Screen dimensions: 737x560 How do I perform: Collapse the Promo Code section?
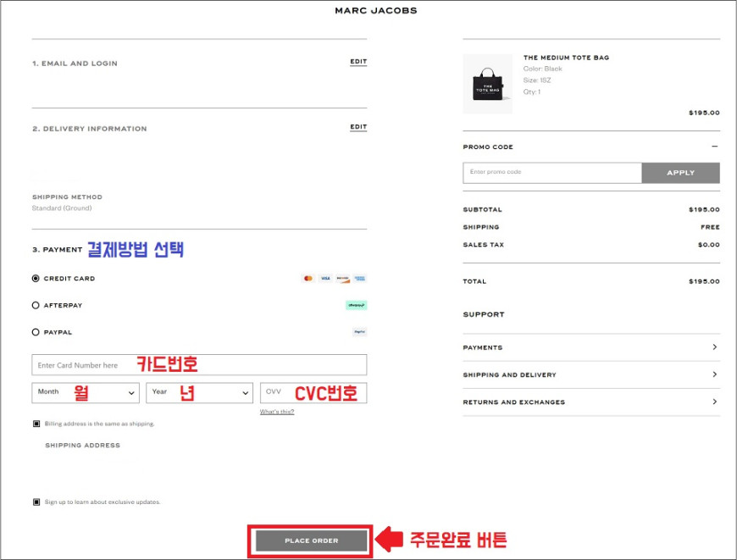pos(714,147)
